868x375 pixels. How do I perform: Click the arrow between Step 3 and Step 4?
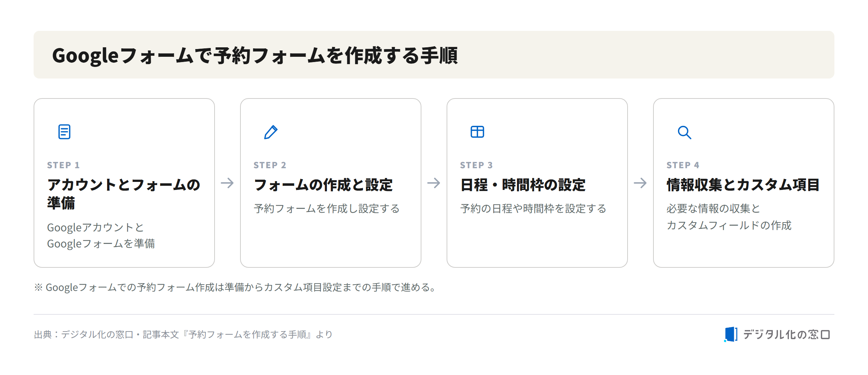[x=640, y=183]
